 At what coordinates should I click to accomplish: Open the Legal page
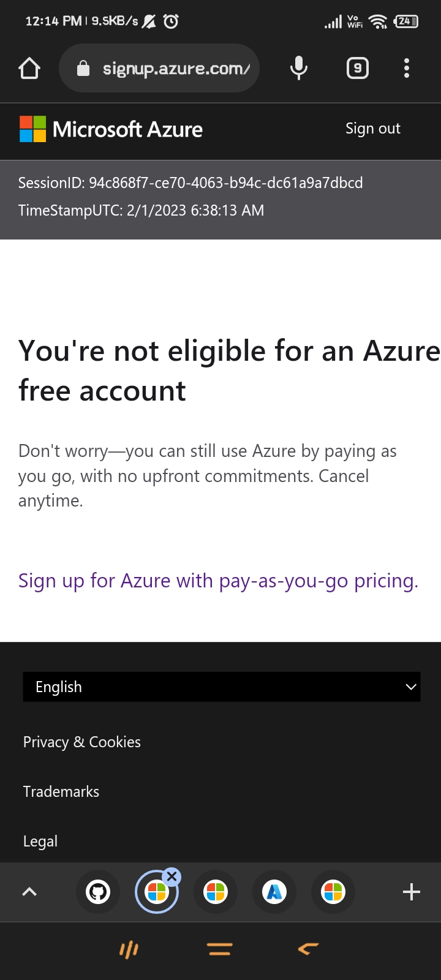point(40,841)
